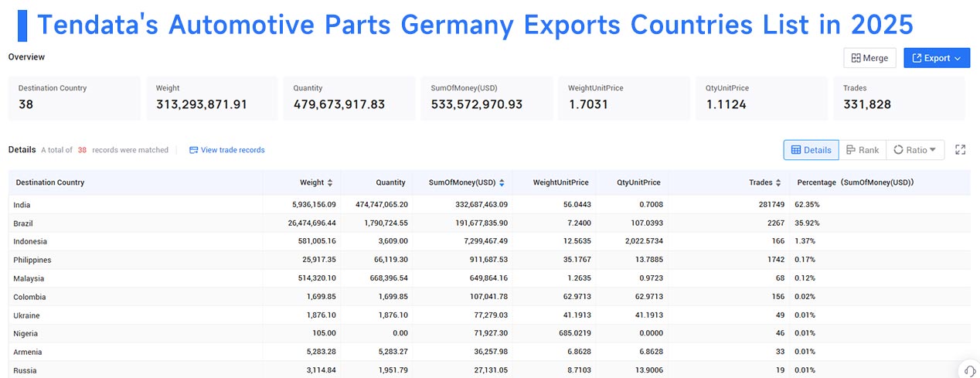This screenshot has width=980, height=378.
Task: Click the Percentage (SumOfMoney(USD)) header
Action: click(856, 182)
